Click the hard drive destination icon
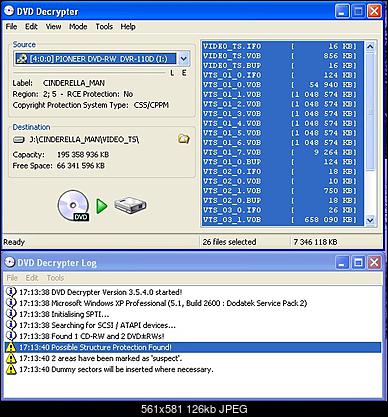 pyautogui.click(x=130, y=205)
